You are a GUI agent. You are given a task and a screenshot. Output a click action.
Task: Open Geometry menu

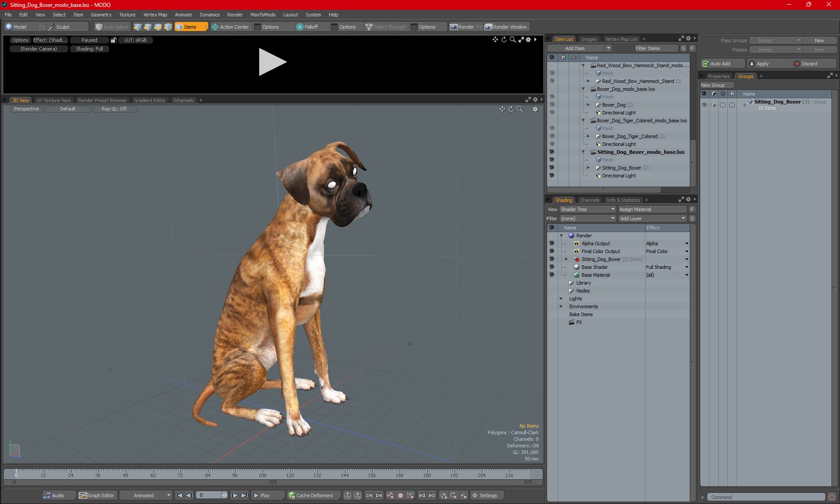pyautogui.click(x=101, y=15)
